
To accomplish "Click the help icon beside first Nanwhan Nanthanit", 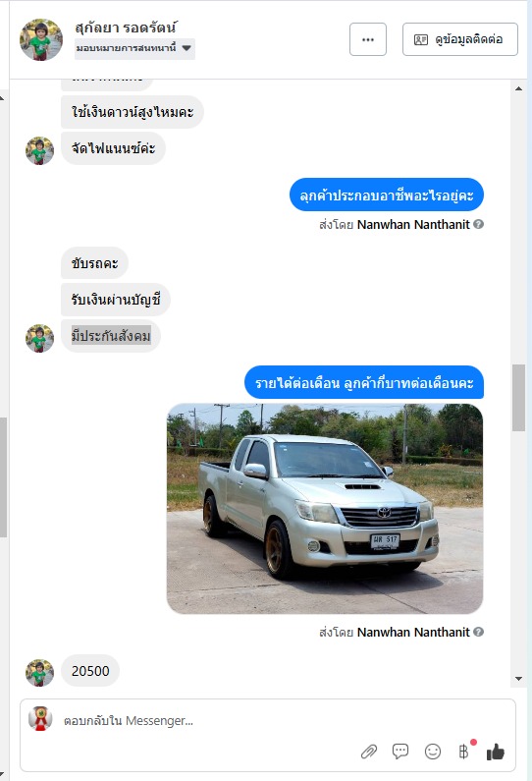I will tap(478, 224).
